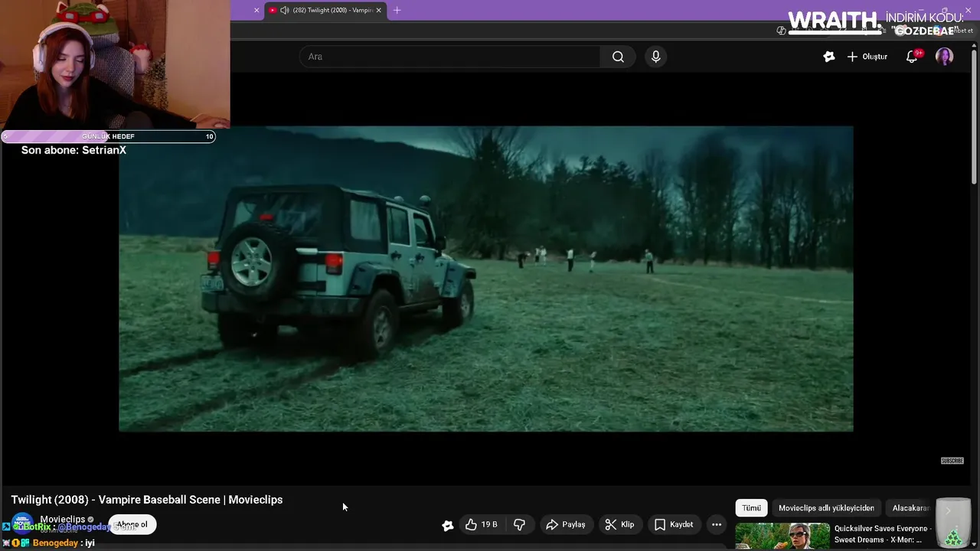Like the video with the thumbs-up button
The height and width of the screenshot is (551, 980).
[x=482, y=524]
